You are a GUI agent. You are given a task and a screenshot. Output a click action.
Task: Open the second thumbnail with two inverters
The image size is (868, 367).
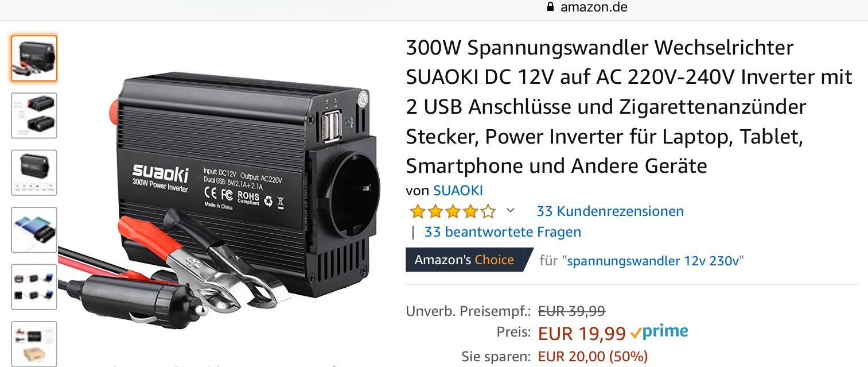coord(34,115)
